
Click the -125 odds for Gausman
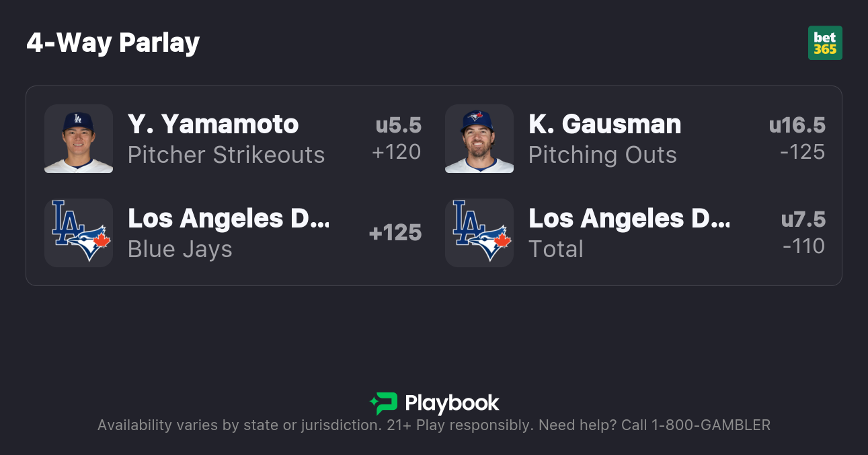[802, 152]
